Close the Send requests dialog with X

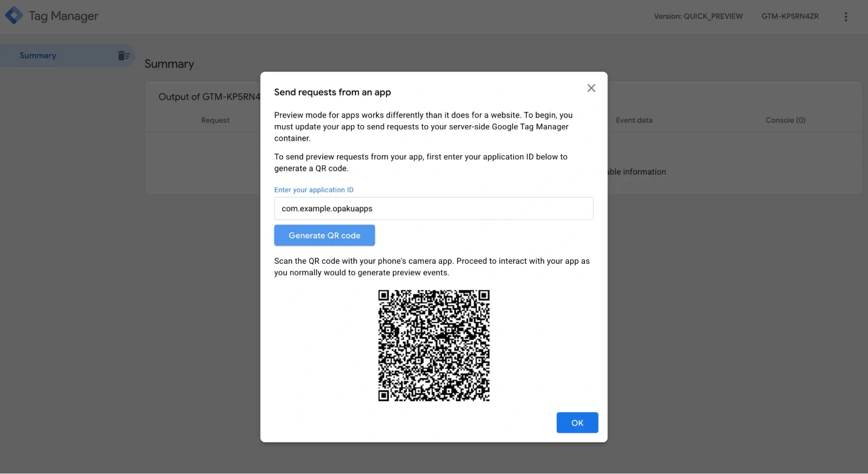click(591, 88)
